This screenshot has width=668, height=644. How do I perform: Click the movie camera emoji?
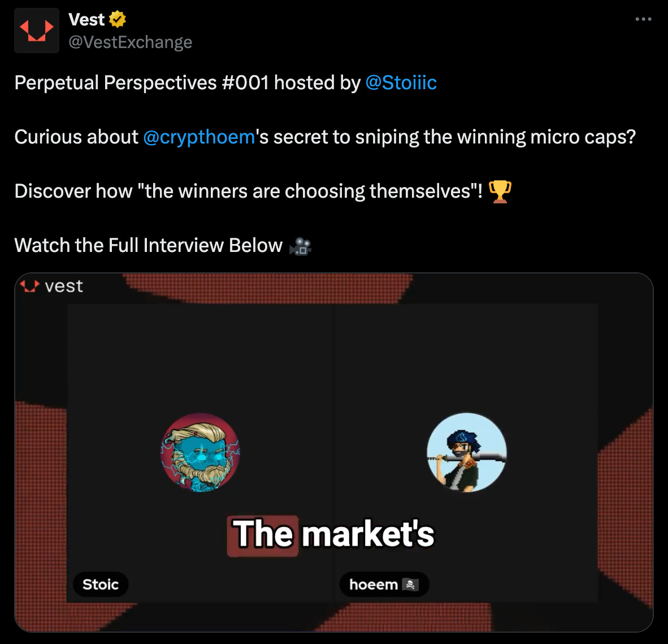point(300,246)
